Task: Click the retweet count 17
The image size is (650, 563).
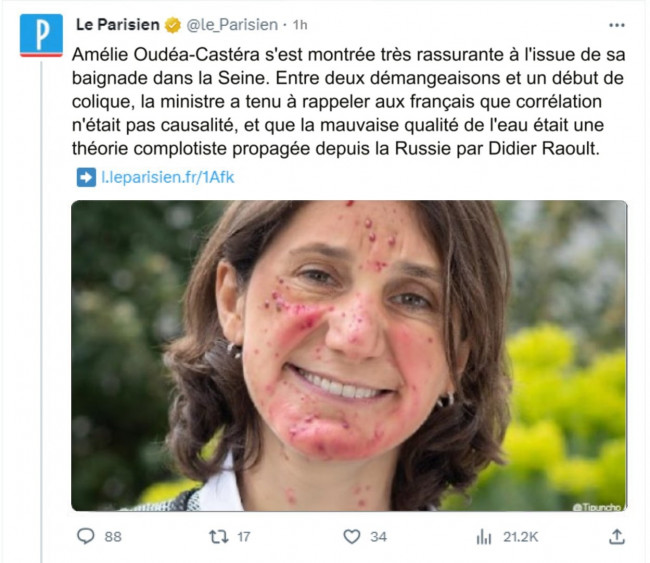Action: click(244, 537)
